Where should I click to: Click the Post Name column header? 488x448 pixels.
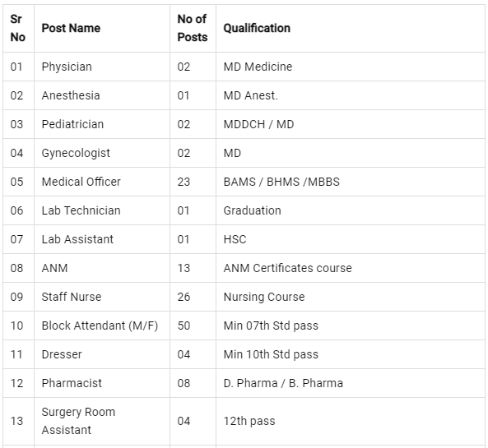(71, 28)
